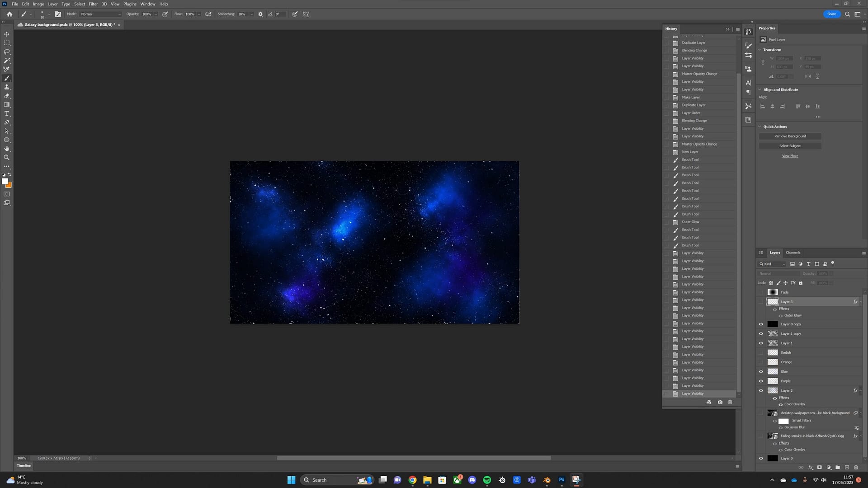Select the Move tool

tap(7, 34)
